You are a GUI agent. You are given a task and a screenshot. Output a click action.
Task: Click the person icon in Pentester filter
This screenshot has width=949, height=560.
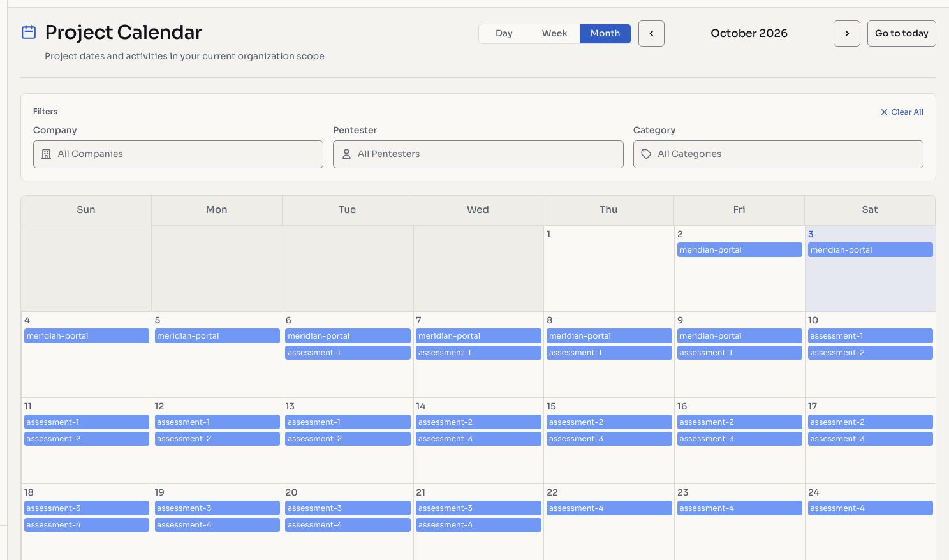point(346,154)
